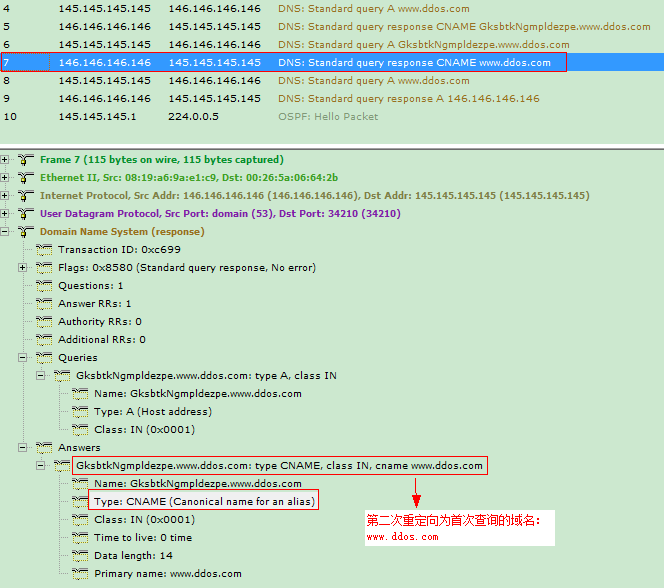Click the User Datagram Protocol icon
This screenshot has width=664, height=588.
point(26,213)
